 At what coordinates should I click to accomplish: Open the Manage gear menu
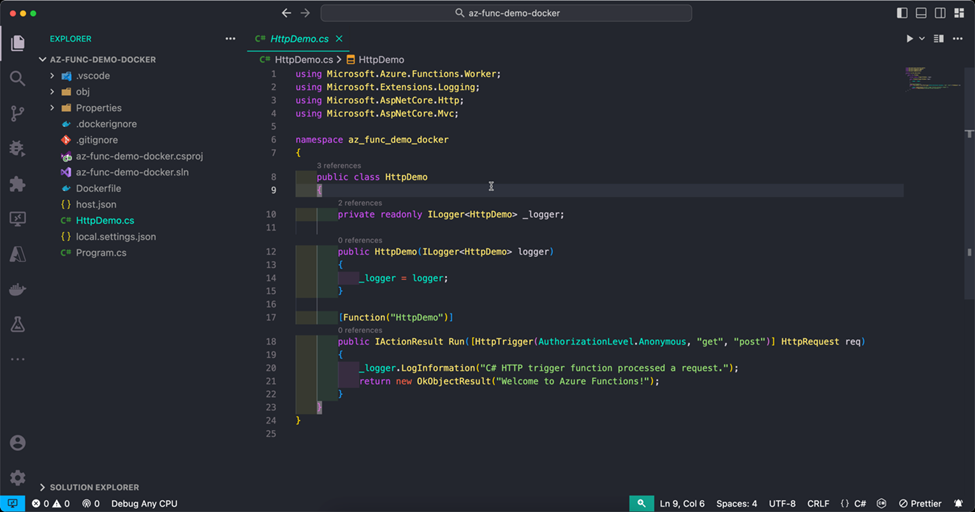pos(17,477)
